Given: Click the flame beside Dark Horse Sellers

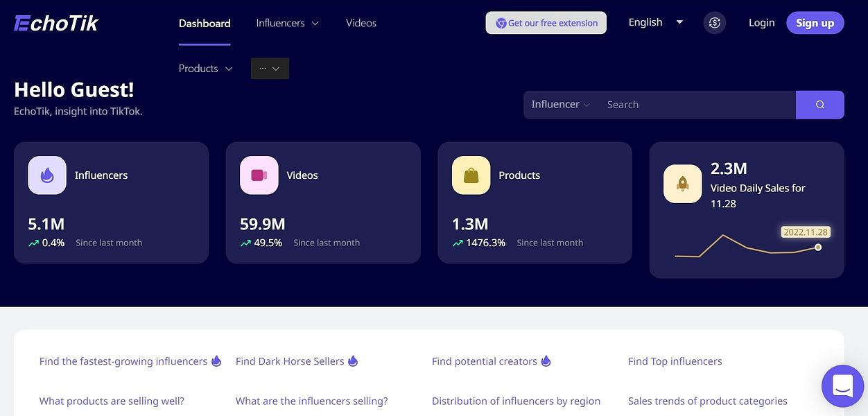Looking at the screenshot, I should [353, 361].
